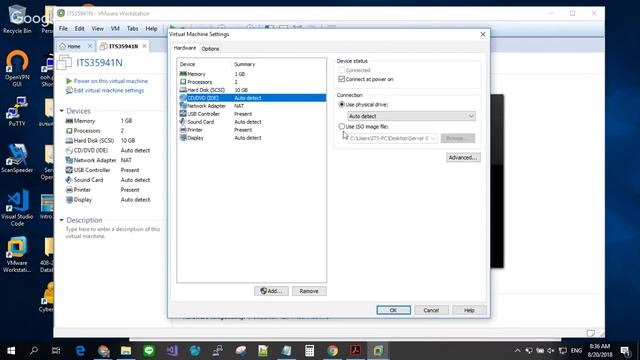The width and height of the screenshot is (640, 360).
Task: Open Action Center notifications icon
Action: click(624, 351)
